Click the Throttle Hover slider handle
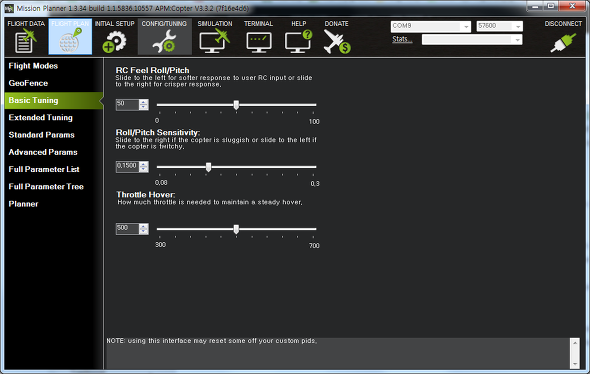The width and height of the screenshot is (590, 374). pyautogui.click(x=236, y=229)
